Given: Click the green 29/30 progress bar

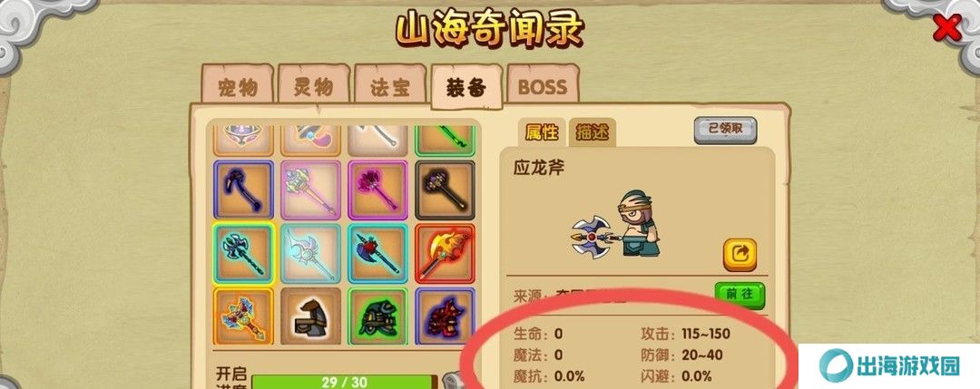Looking at the screenshot, I should point(345,382).
